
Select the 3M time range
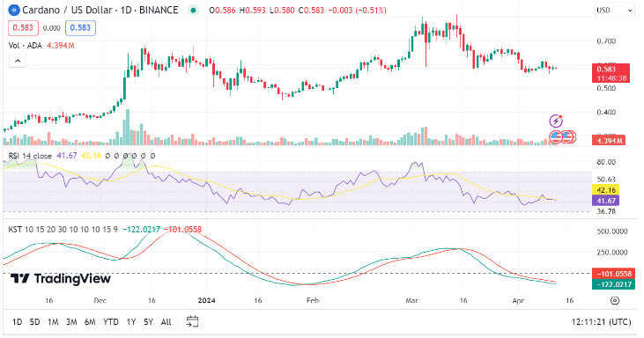71,322
